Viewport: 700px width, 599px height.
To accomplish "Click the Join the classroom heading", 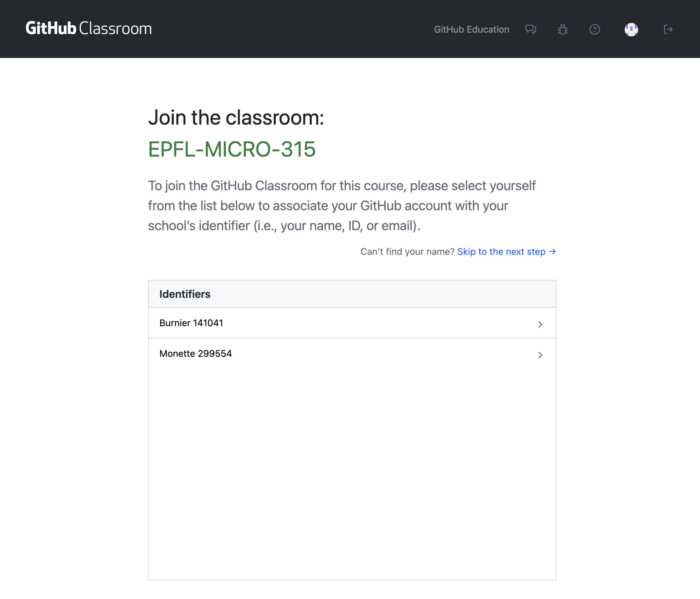I will [236, 118].
